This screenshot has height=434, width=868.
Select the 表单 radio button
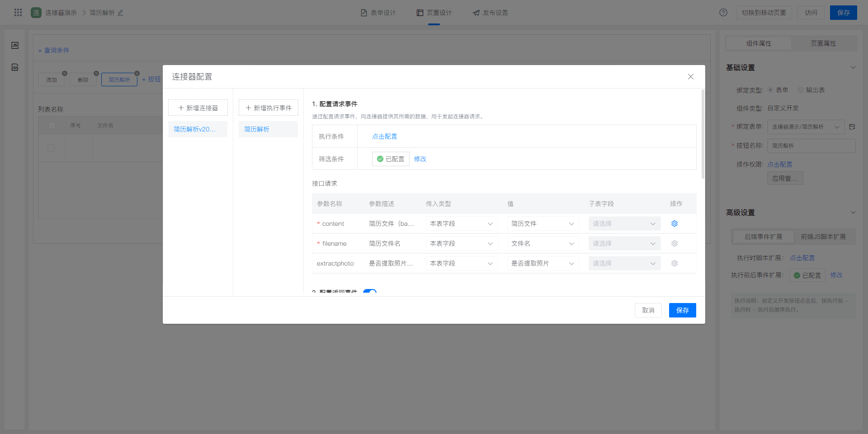click(x=770, y=90)
